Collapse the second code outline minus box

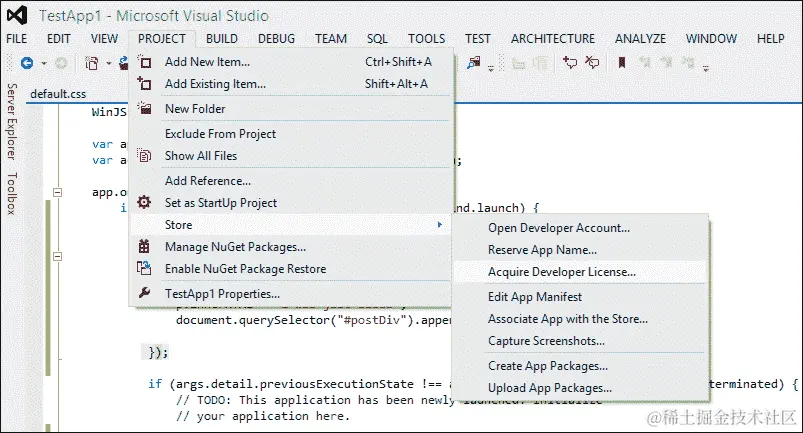58,256
